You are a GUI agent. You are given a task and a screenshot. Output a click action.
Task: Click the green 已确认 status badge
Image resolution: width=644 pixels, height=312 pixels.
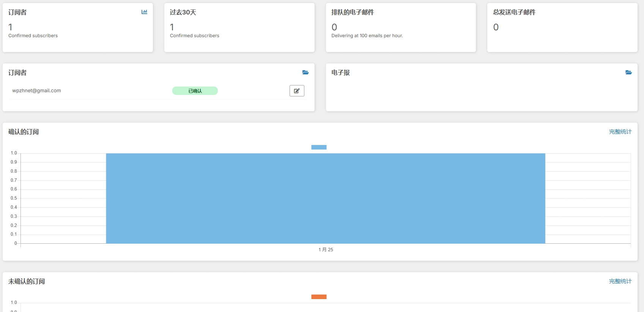click(195, 91)
